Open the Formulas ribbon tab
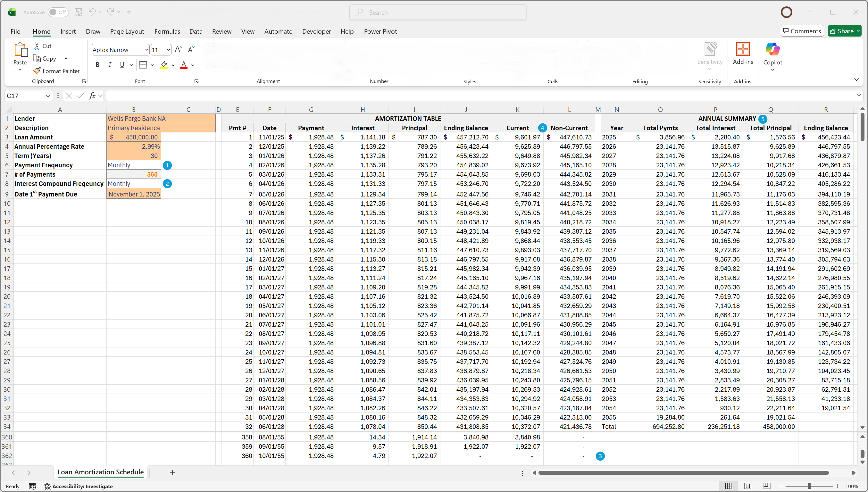 point(167,31)
